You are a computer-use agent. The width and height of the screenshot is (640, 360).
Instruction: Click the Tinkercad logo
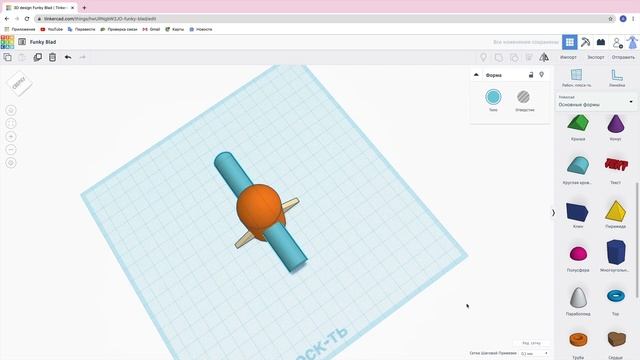pyautogui.click(x=7, y=42)
